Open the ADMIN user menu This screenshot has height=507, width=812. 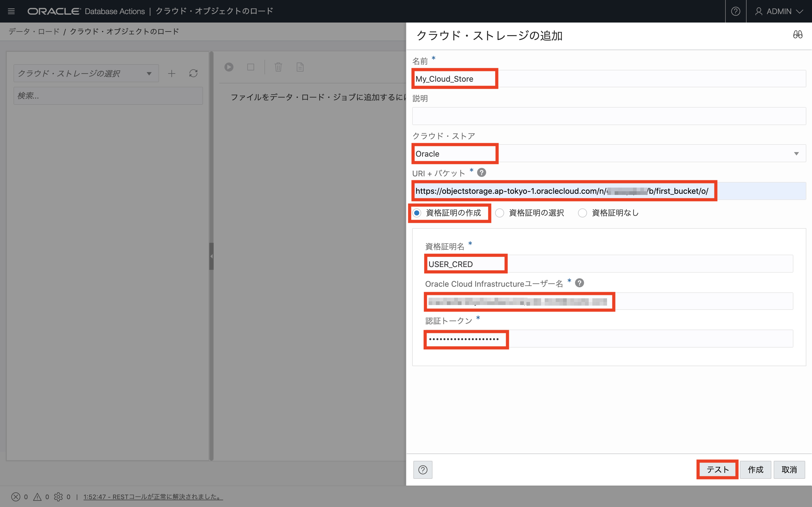[x=779, y=11]
